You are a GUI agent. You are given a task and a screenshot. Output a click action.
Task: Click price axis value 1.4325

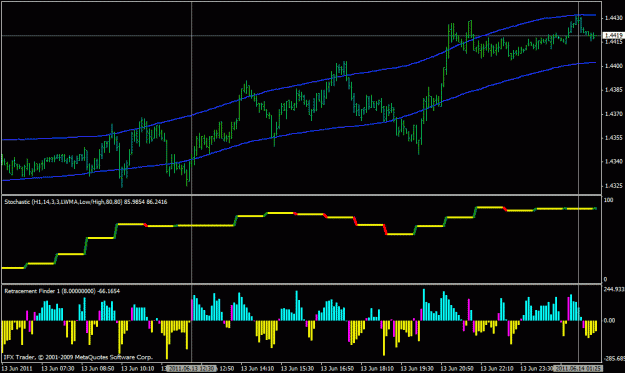click(x=613, y=186)
